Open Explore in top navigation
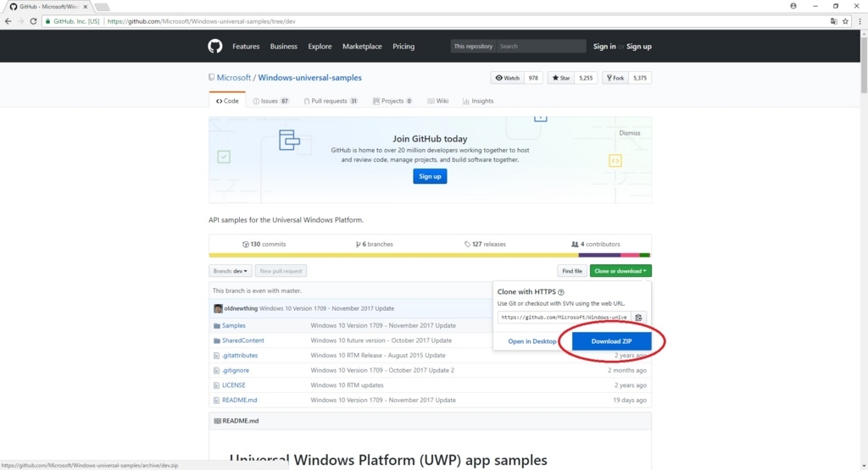This screenshot has height=470, width=868. (320, 47)
